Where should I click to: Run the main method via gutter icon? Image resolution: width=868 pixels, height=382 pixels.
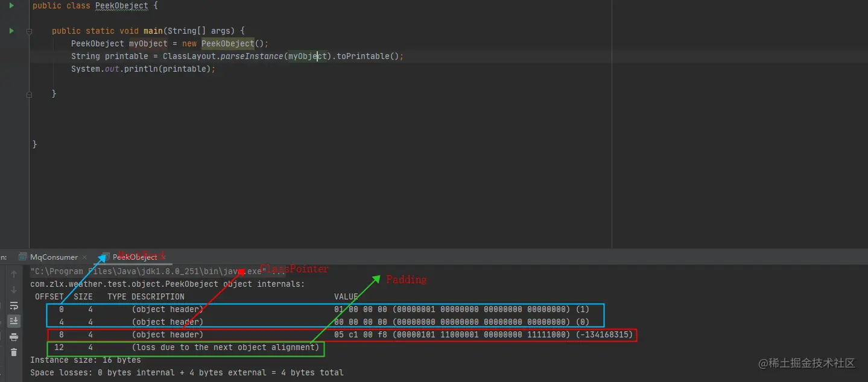tap(11, 31)
